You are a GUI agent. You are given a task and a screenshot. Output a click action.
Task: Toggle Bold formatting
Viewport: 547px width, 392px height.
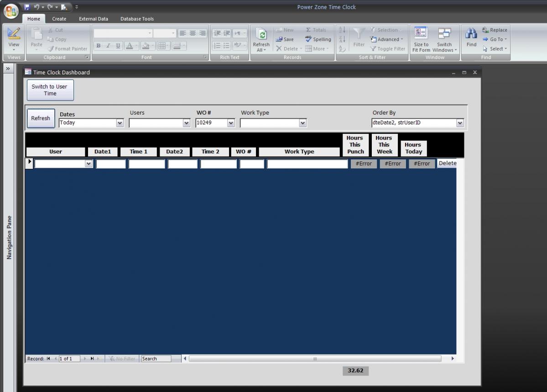pyautogui.click(x=99, y=46)
